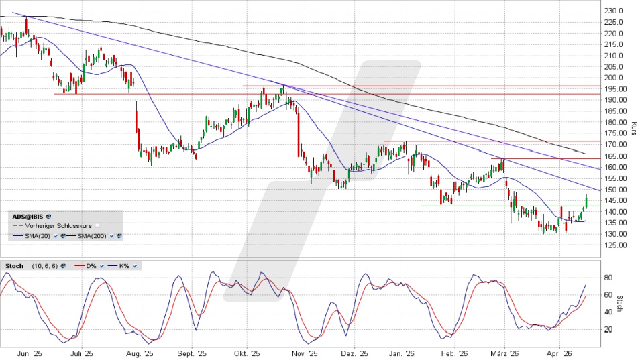The height and width of the screenshot is (362, 644).
Task: Uncheck the SMA(20) visibility checkbox
Action: coord(56,236)
